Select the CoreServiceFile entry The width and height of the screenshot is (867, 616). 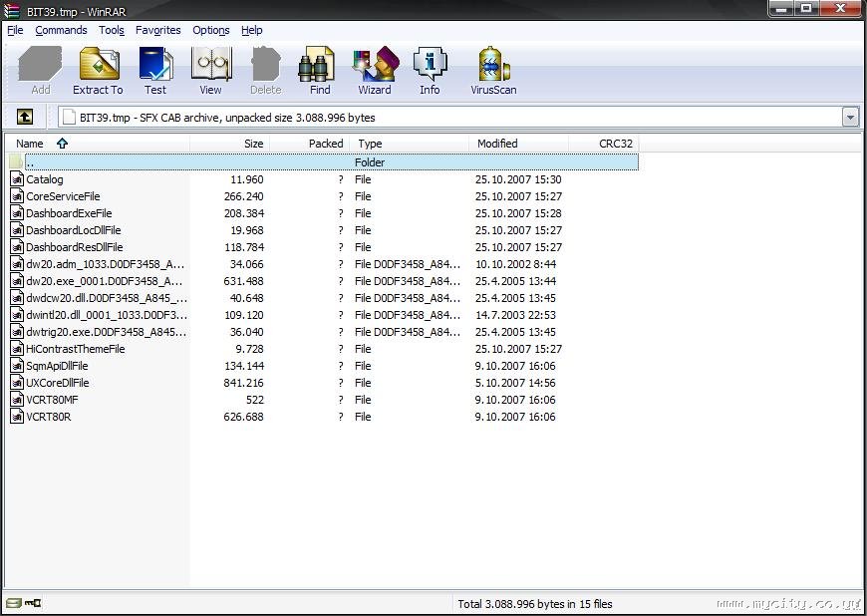click(63, 196)
